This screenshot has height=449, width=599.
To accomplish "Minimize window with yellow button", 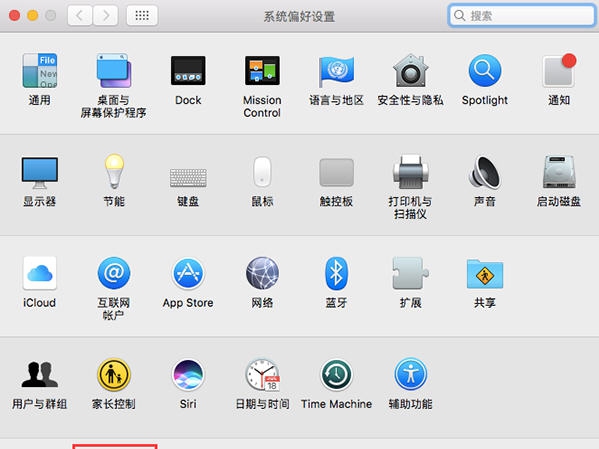I will [x=33, y=16].
